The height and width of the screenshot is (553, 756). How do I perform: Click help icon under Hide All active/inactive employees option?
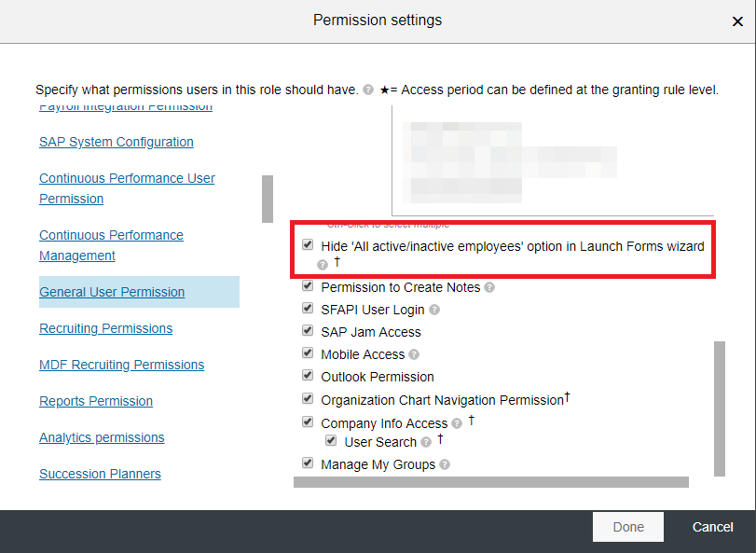[323, 265]
